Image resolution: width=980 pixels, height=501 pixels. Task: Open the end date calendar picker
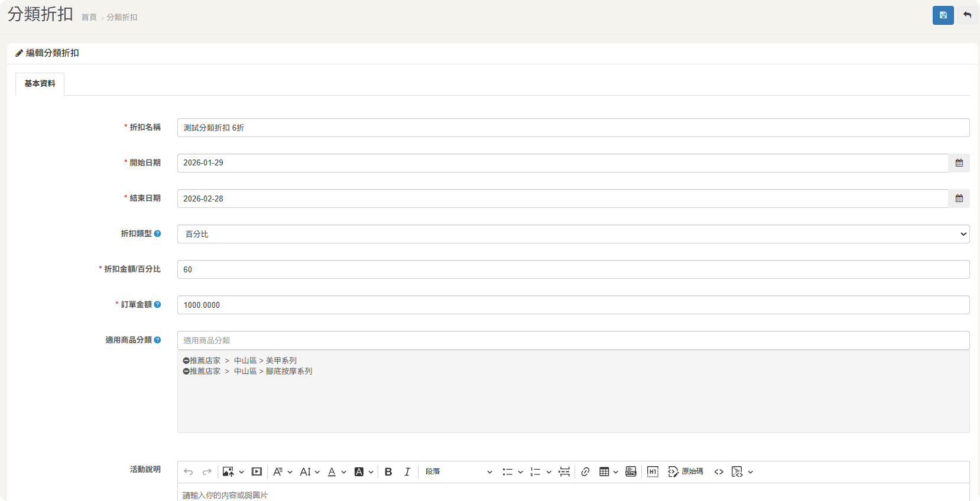959,199
